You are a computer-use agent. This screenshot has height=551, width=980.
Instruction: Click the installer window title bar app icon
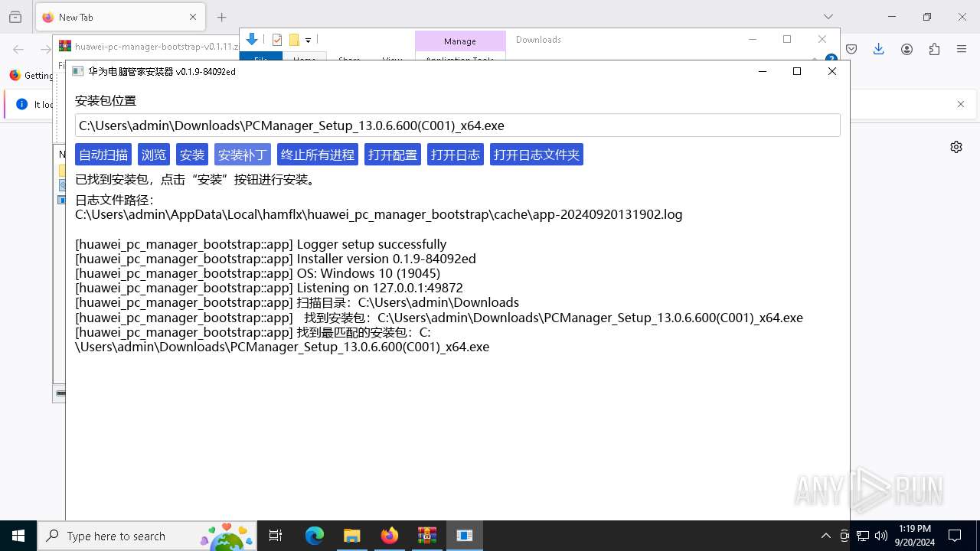[x=77, y=71]
